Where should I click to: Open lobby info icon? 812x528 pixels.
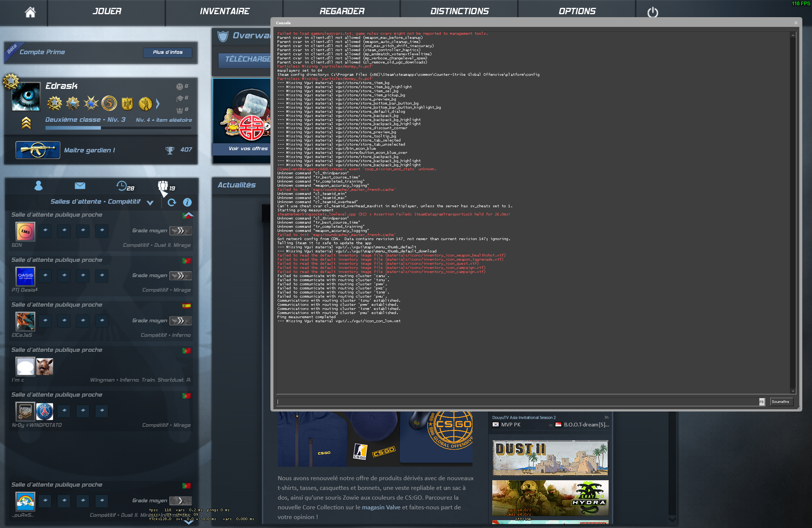coord(187,202)
